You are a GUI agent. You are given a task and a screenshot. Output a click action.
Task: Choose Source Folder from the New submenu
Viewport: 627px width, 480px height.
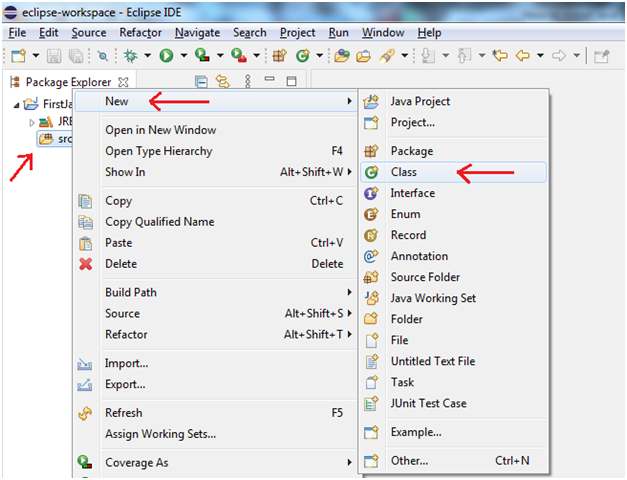point(453,277)
